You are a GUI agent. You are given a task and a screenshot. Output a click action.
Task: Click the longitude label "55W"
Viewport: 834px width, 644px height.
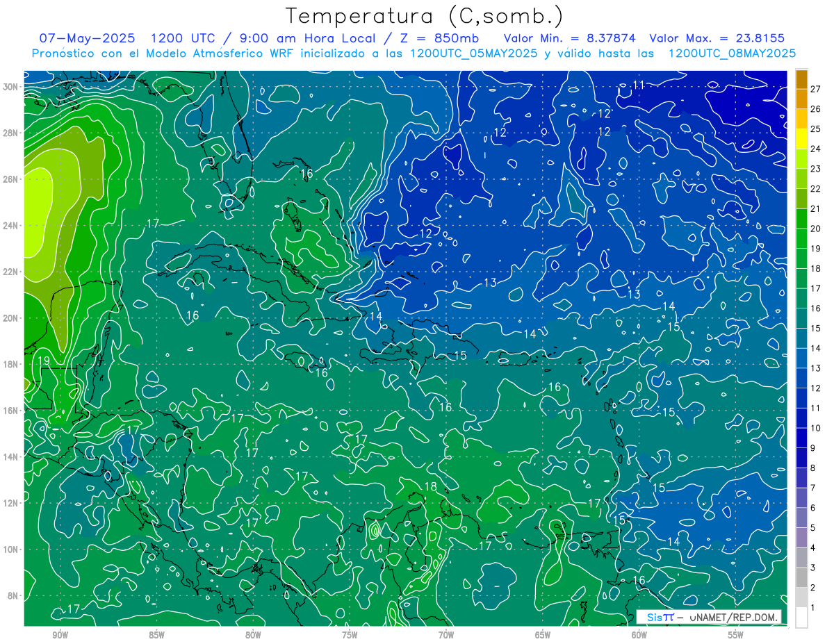736,635
